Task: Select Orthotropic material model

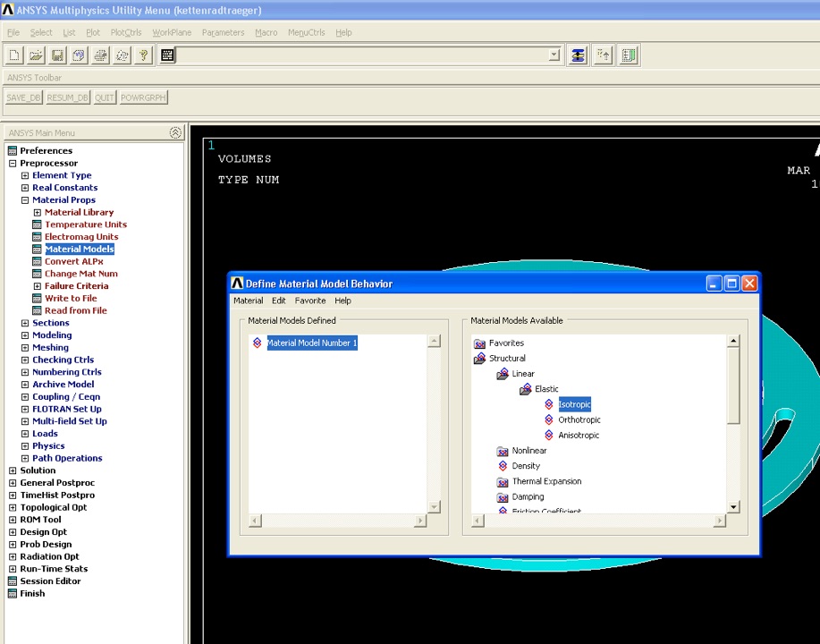Action: 579,419
